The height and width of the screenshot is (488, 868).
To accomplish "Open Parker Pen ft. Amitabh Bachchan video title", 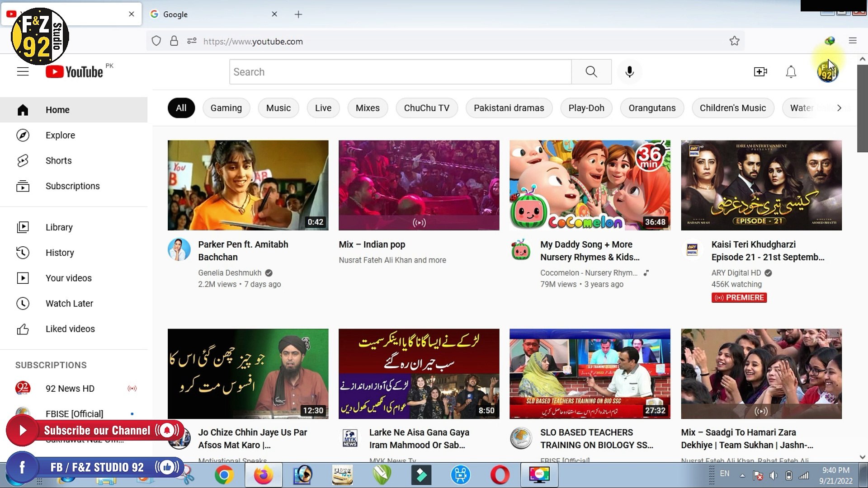I will [243, 251].
